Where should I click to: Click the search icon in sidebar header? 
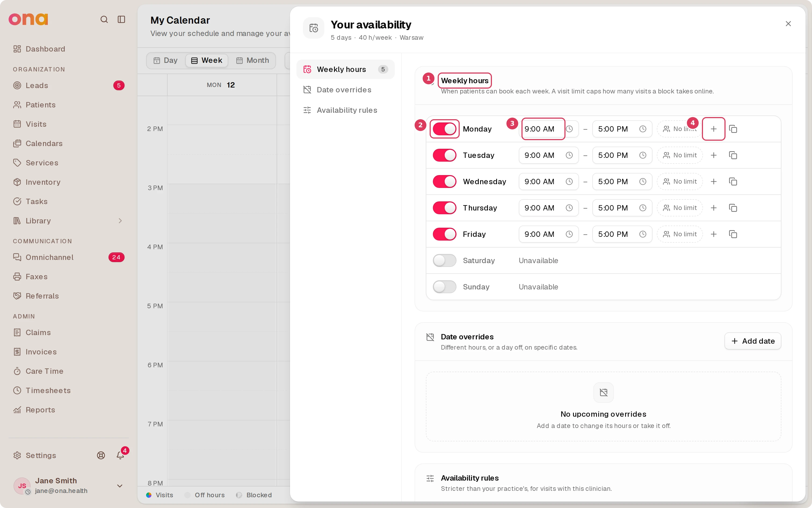coord(104,20)
